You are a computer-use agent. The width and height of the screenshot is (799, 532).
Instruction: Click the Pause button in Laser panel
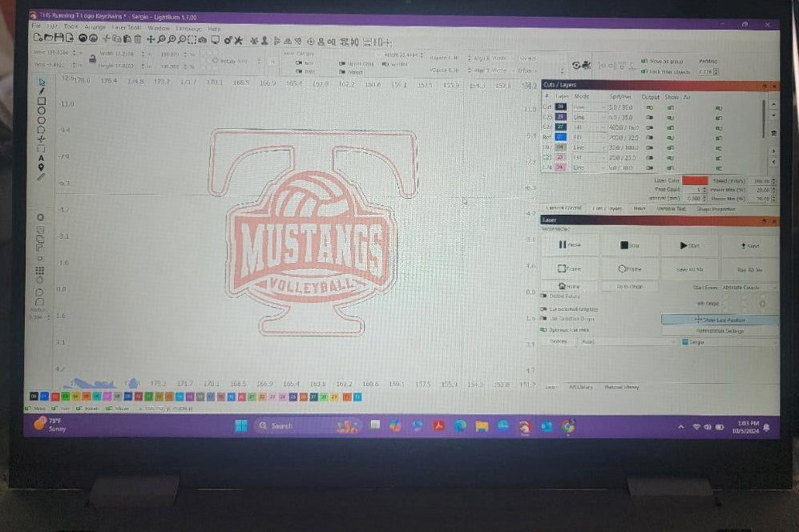click(569, 244)
